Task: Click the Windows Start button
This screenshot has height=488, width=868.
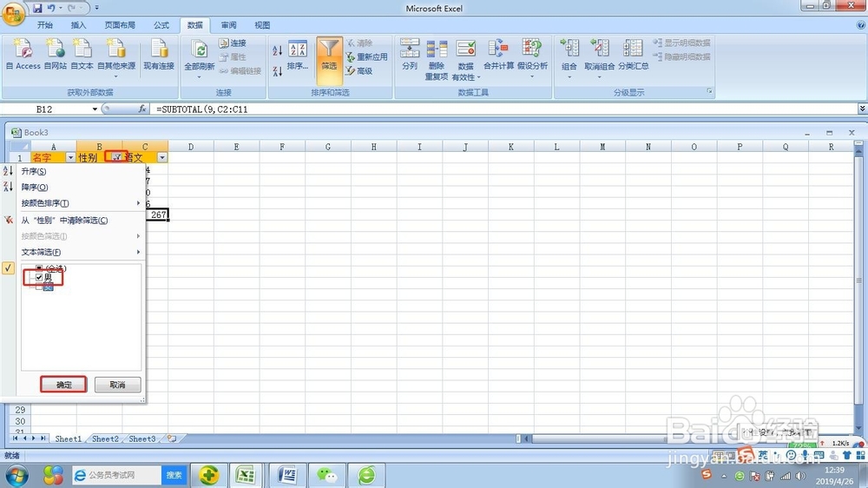Action: [16, 475]
